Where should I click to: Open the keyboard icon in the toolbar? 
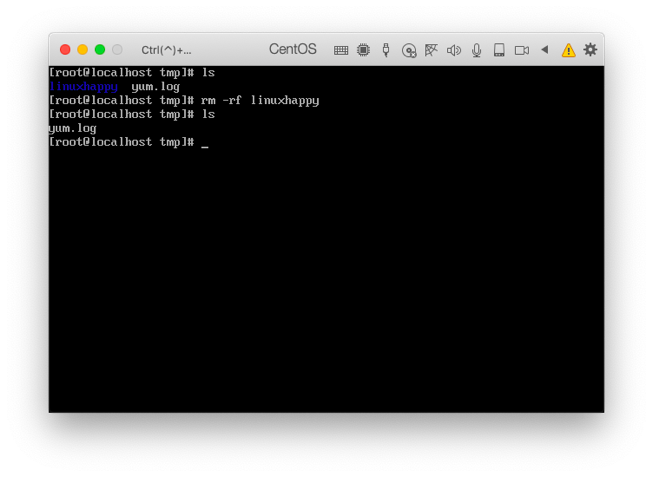click(341, 50)
